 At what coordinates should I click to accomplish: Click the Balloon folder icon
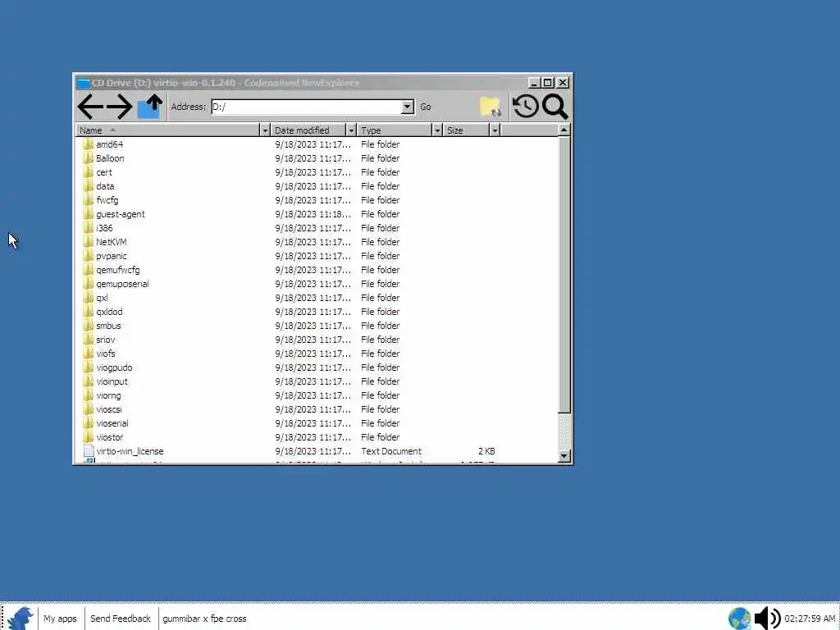(89, 158)
